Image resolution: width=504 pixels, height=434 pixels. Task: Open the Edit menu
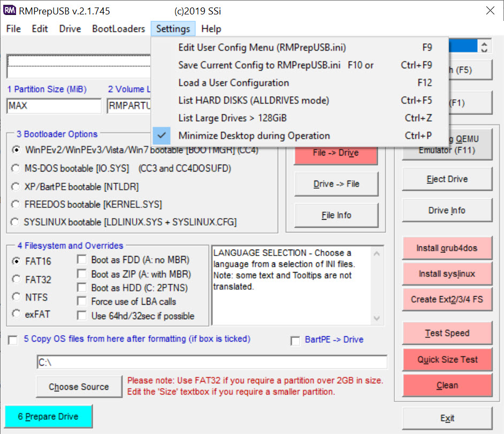40,29
